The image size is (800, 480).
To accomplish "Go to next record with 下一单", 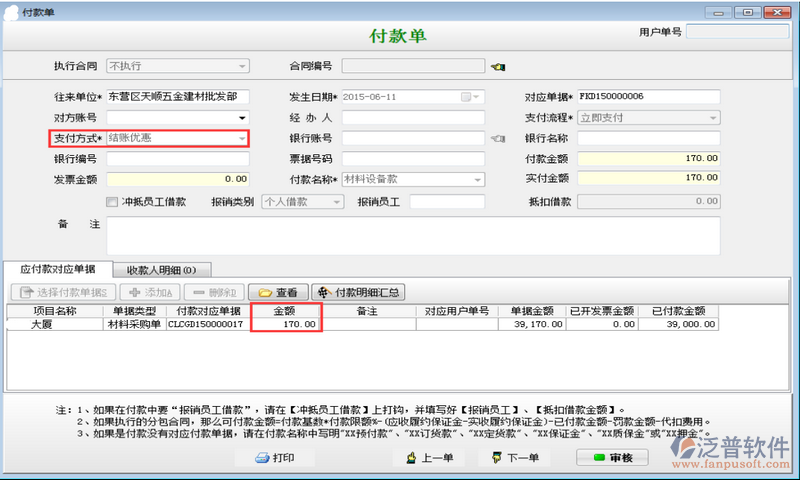I will coord(514,458).
